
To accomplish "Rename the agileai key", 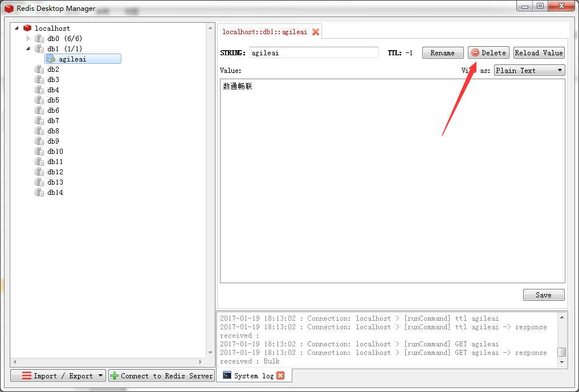I will click(x=443, y=53).
